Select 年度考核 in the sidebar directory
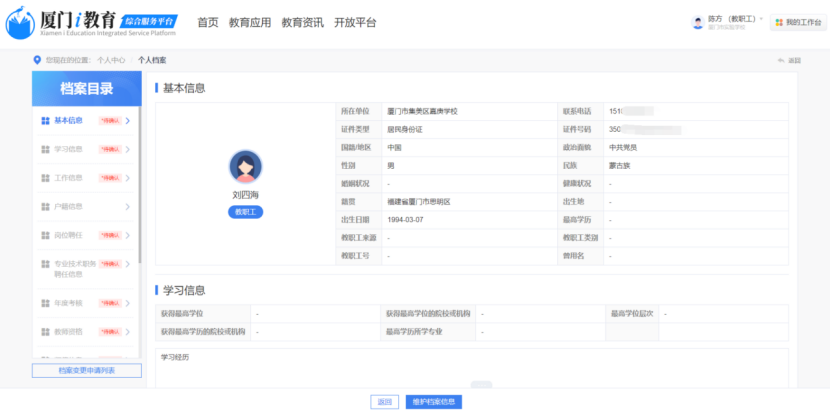Viewport: 831px width, 413px height. tap(69, 301)
